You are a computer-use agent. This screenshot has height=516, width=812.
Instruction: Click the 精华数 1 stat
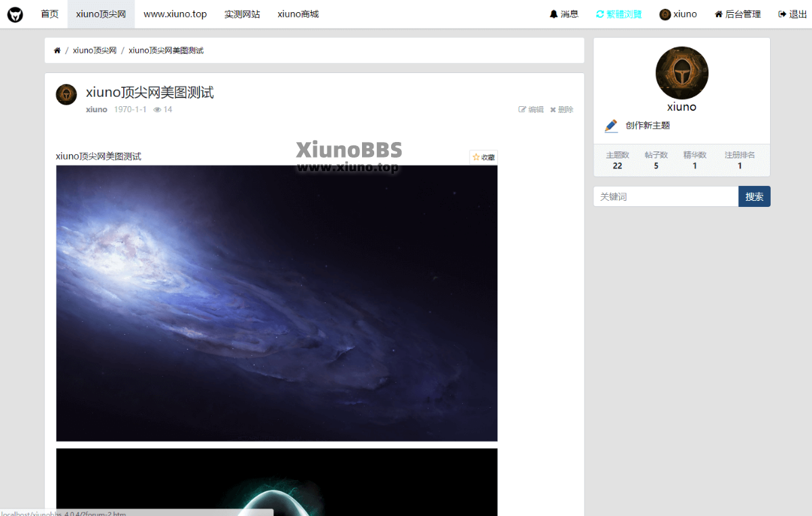pos(695,160)
